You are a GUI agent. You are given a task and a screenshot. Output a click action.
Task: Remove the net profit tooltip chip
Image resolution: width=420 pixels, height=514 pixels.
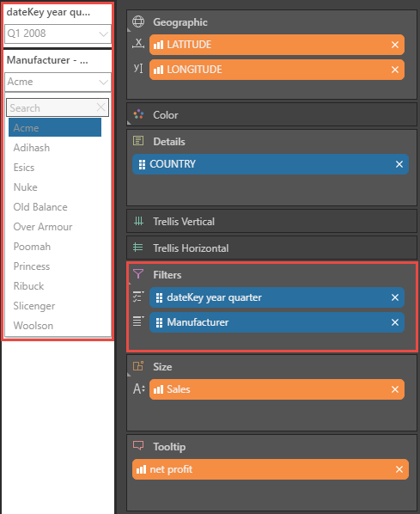(x=399, y=469)
